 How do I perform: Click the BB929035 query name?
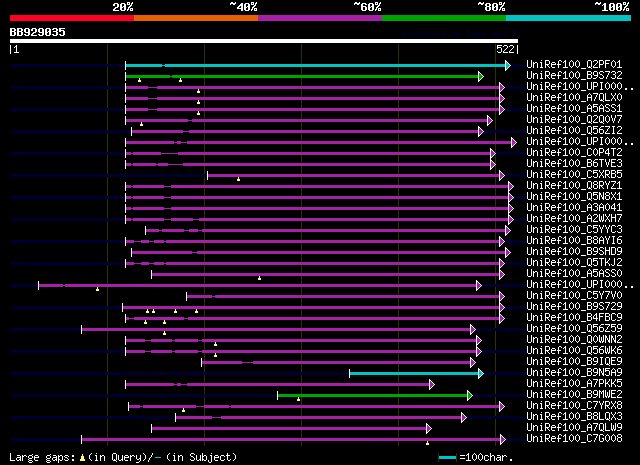(x=38, y=32)
